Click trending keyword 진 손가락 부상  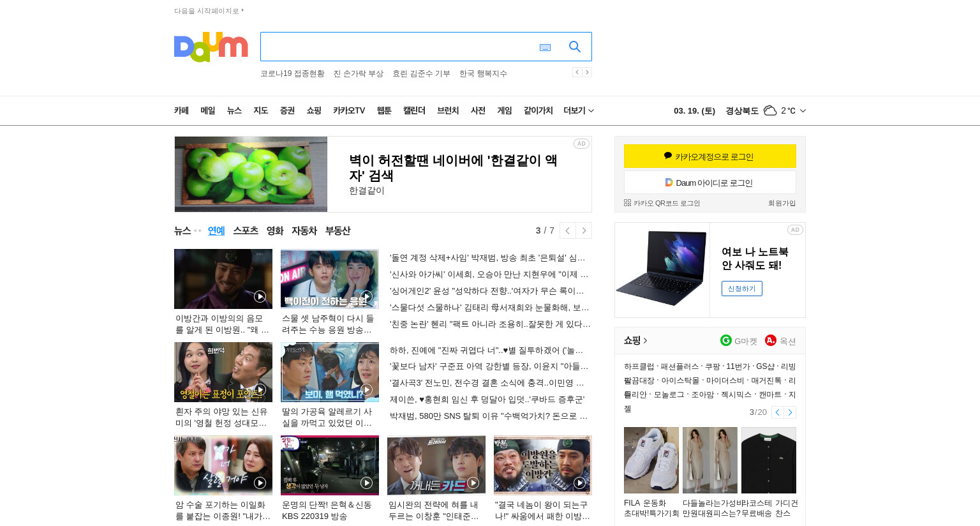(x=359, y=73)
